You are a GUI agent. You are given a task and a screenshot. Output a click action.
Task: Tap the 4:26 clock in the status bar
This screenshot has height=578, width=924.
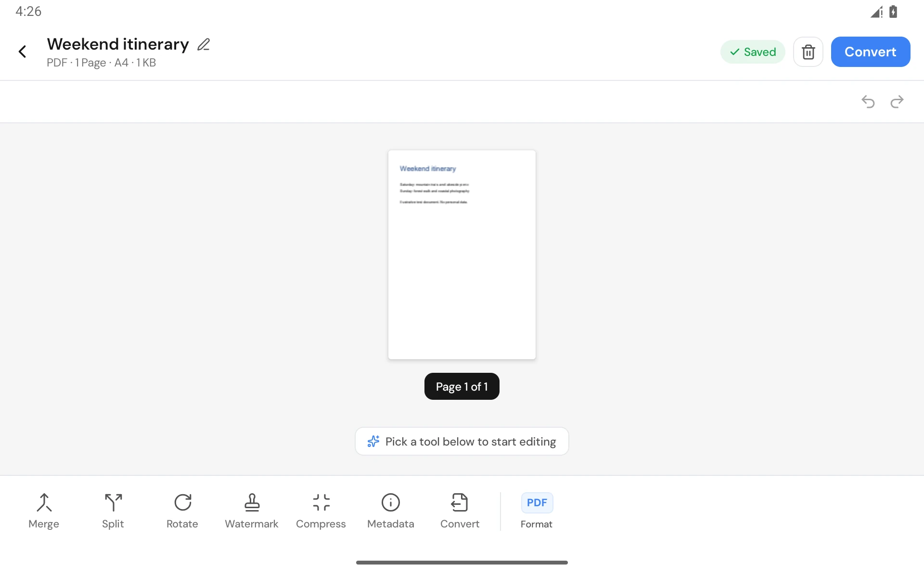coord(28,12)
